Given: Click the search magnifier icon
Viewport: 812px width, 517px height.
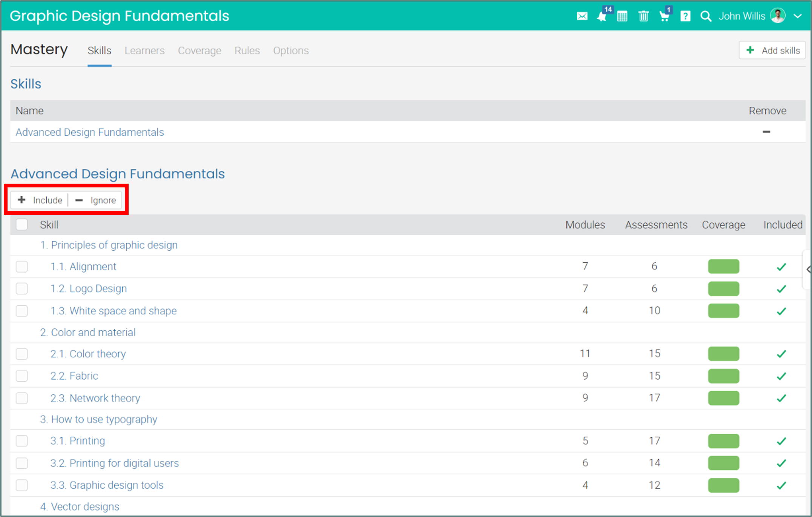Looking at the screenshot, I should (x=706, y=16).
